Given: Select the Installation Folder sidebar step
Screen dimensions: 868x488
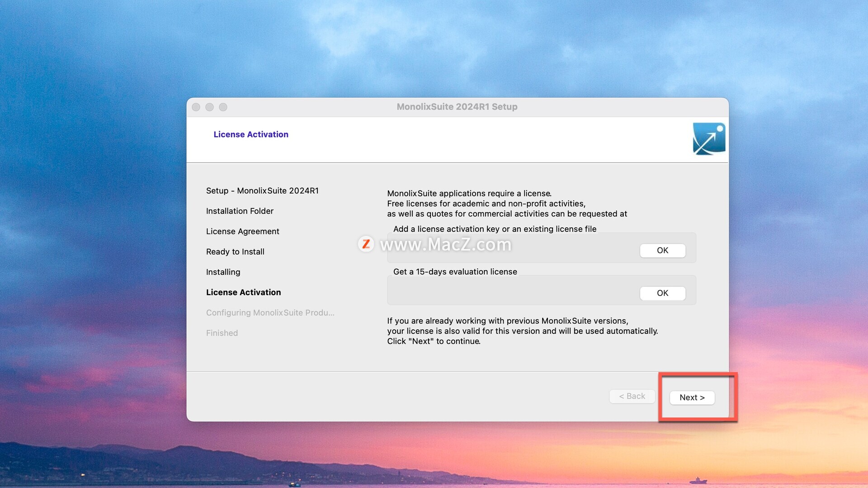Looking at the screenshot, I should click(x=240, y=211).
